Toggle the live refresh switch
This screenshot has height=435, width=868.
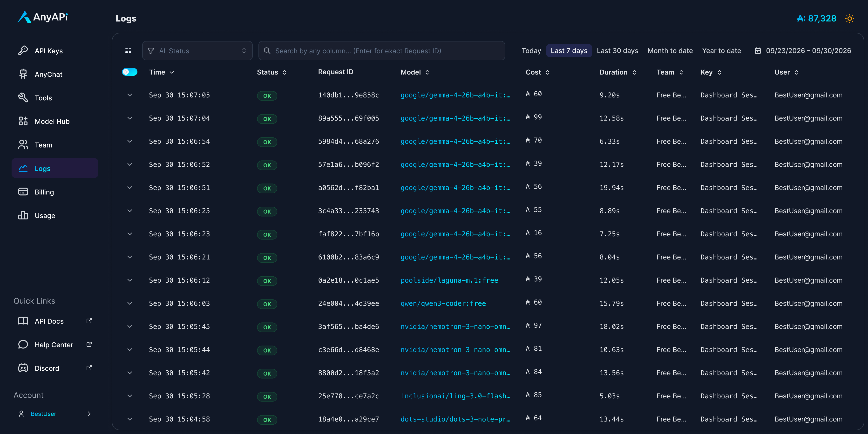(130, 72)
